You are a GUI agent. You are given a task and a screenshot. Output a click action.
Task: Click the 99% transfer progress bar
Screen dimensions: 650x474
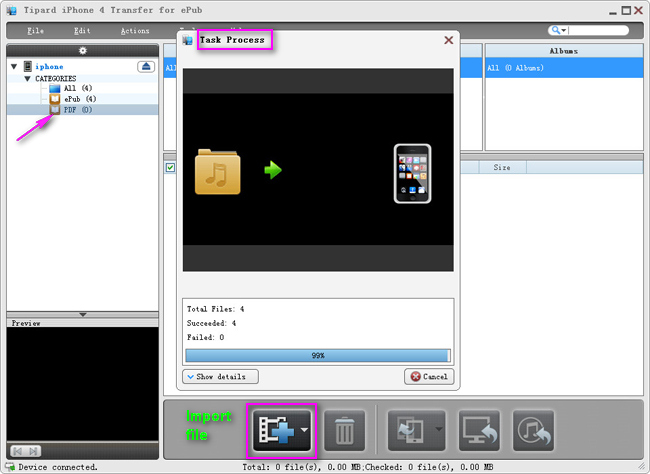(x=317, y=355)
